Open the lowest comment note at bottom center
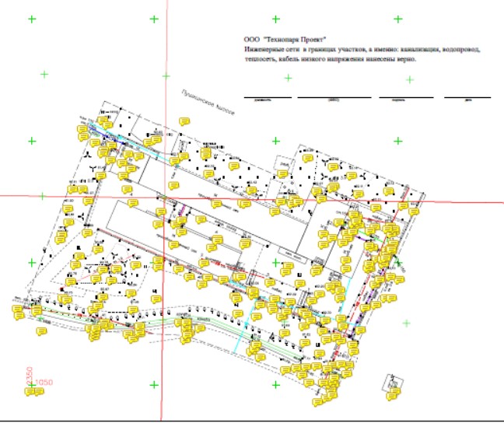 coord(317,404)
